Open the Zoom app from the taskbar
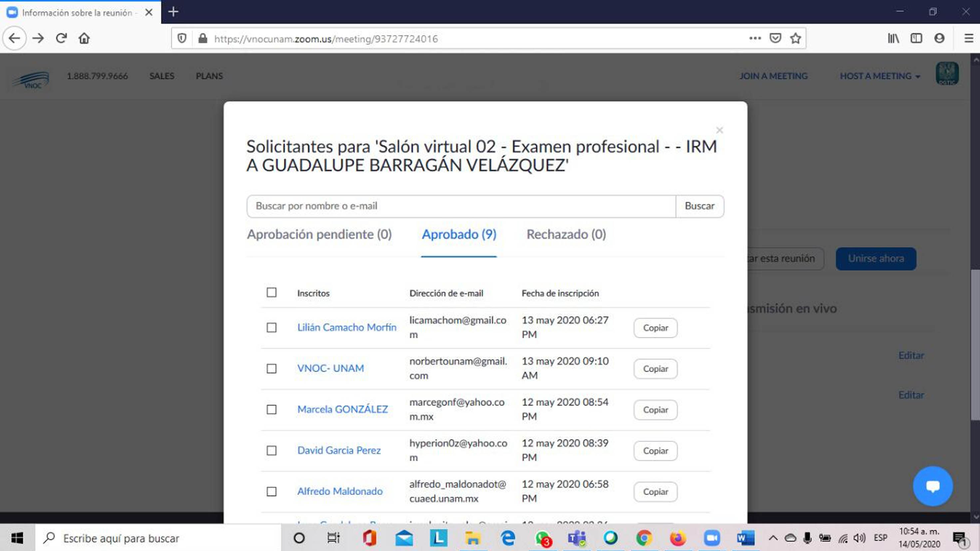 712,538
